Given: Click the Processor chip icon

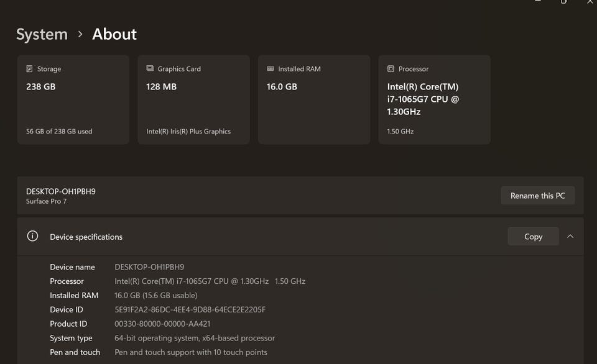Looking at the screenshot, I should (x=391, y=69).
